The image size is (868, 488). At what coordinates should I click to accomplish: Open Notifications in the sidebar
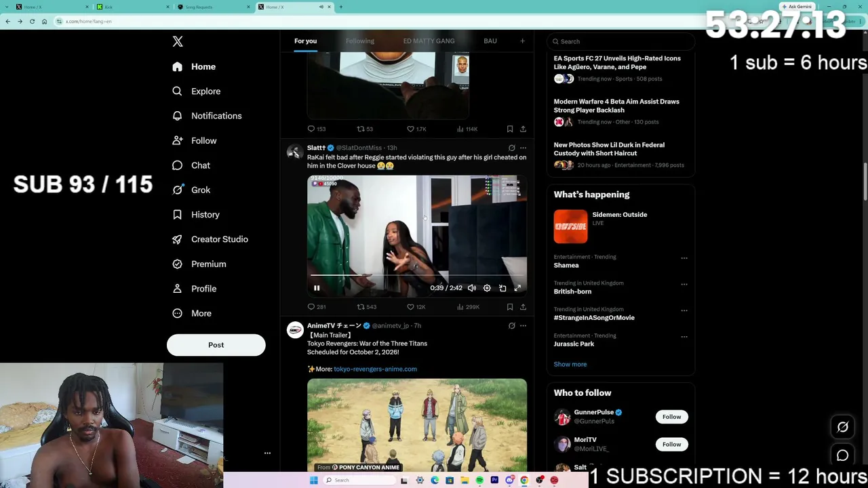207,116
